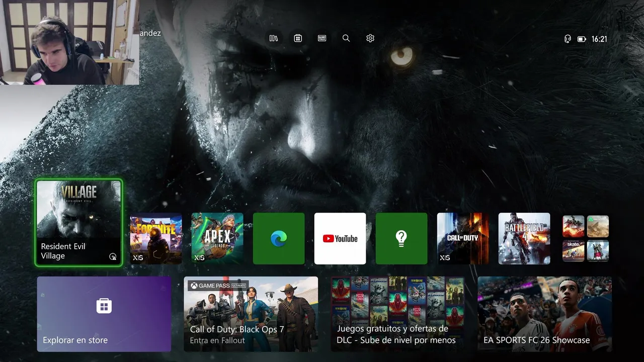Click the 'Entra en Fallout' subtitle
This screenshot has height=362, width=644.
217,340
